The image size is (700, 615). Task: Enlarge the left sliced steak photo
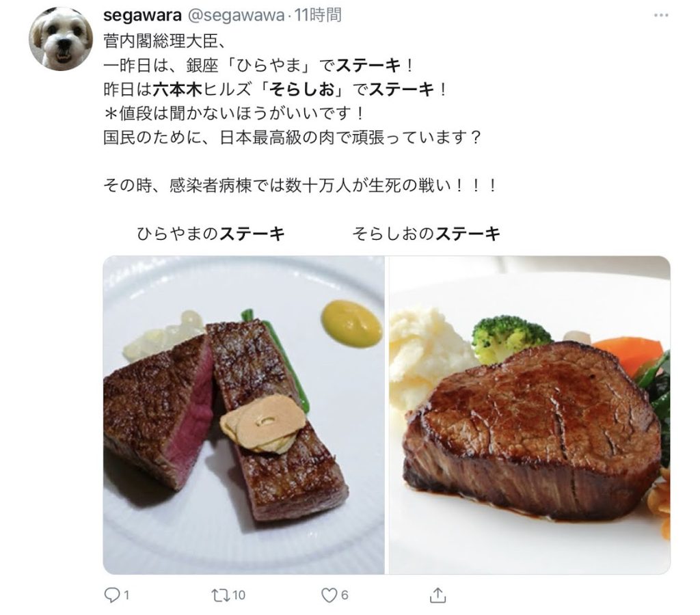point(244,415)
